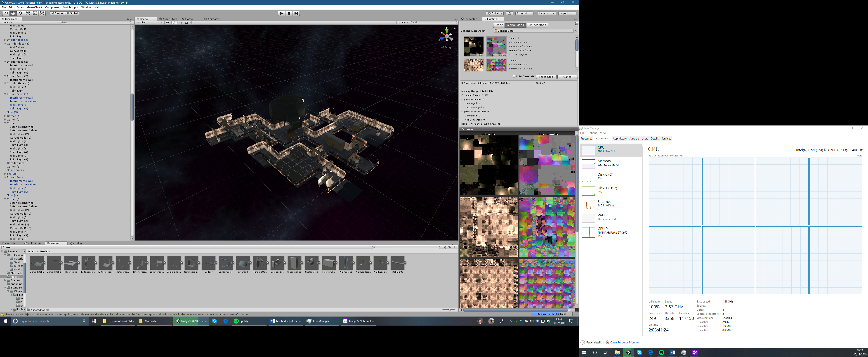
Task: Open the GameObject menu
Action: pyautogui.click(x=34, y=7)
